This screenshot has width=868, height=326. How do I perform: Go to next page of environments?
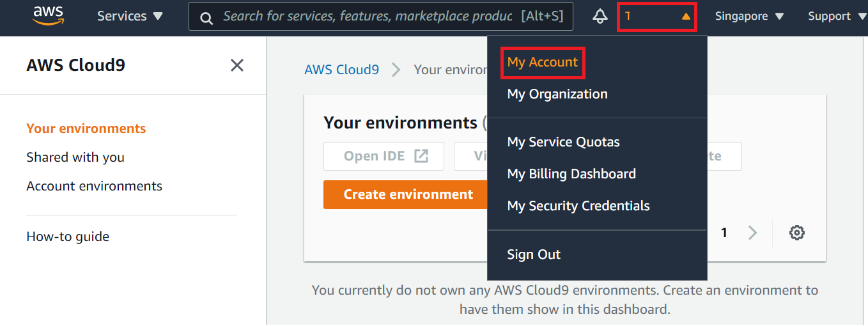coord(752,233)
